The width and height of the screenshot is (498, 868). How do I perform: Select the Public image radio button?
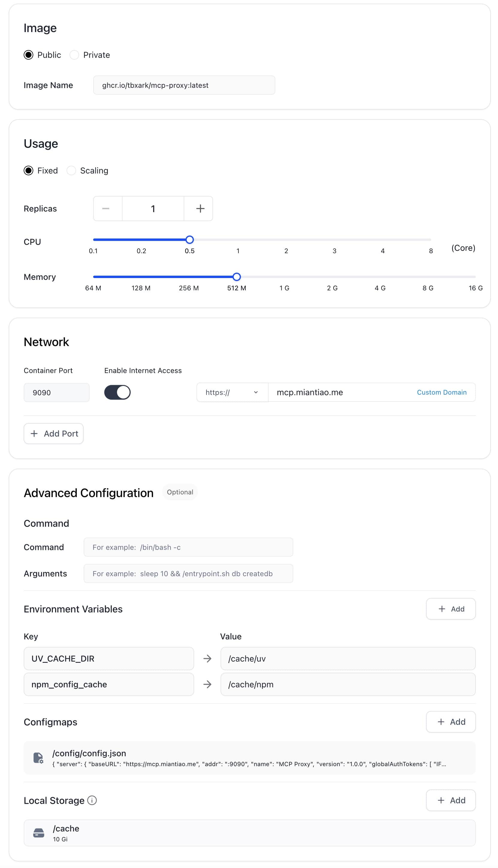(x=28, y=55)
